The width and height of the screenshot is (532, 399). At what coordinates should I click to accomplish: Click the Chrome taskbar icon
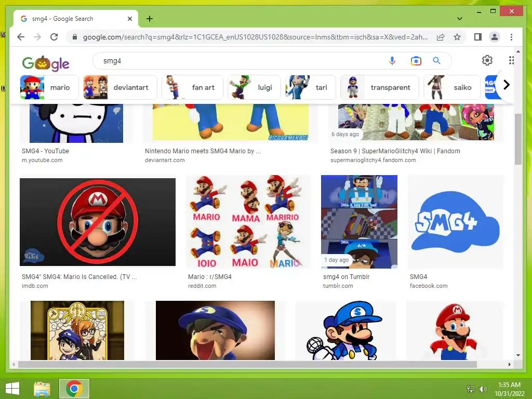click(x=74, y=389)
